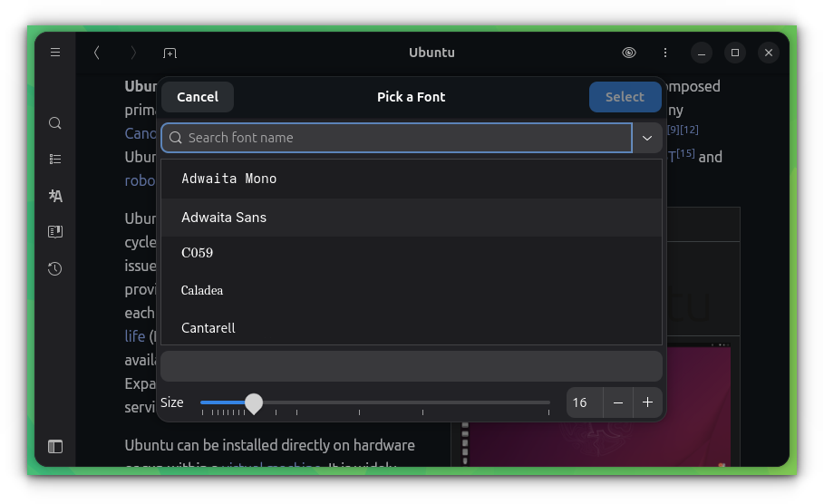Click the font size slider handle

[x=254, y=403]
